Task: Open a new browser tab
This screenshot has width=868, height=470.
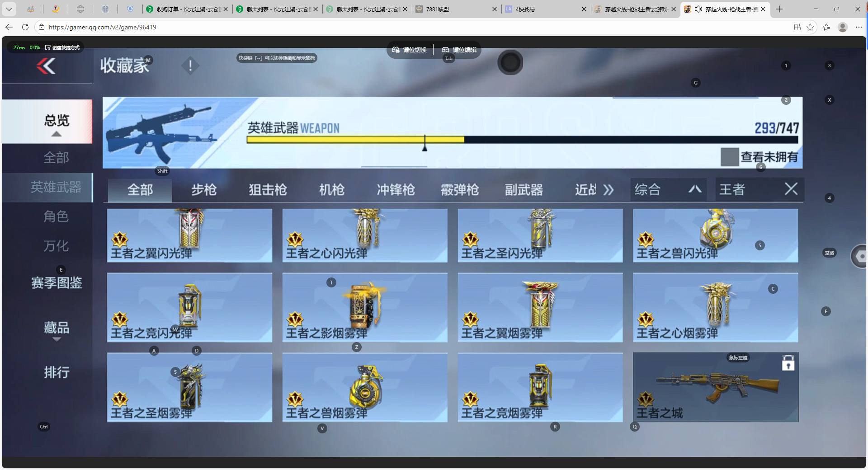Action: (x=779, y=9)
